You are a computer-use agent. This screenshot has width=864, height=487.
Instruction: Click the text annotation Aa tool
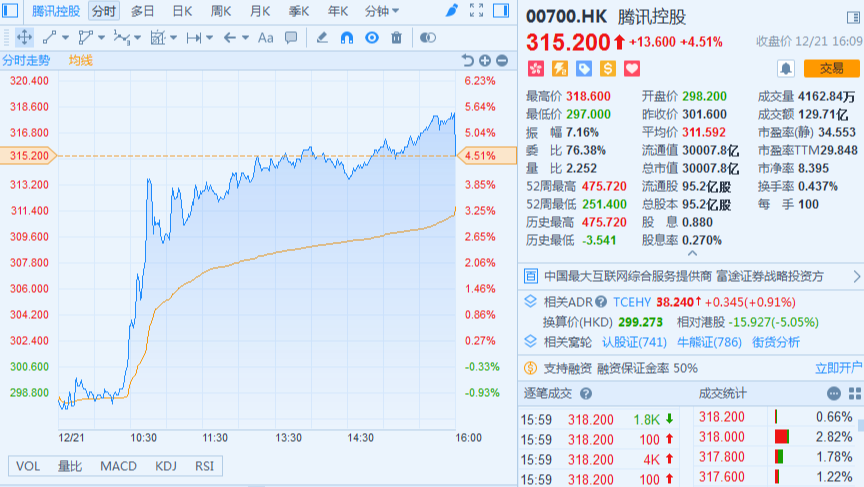click(x=265, y=38)
